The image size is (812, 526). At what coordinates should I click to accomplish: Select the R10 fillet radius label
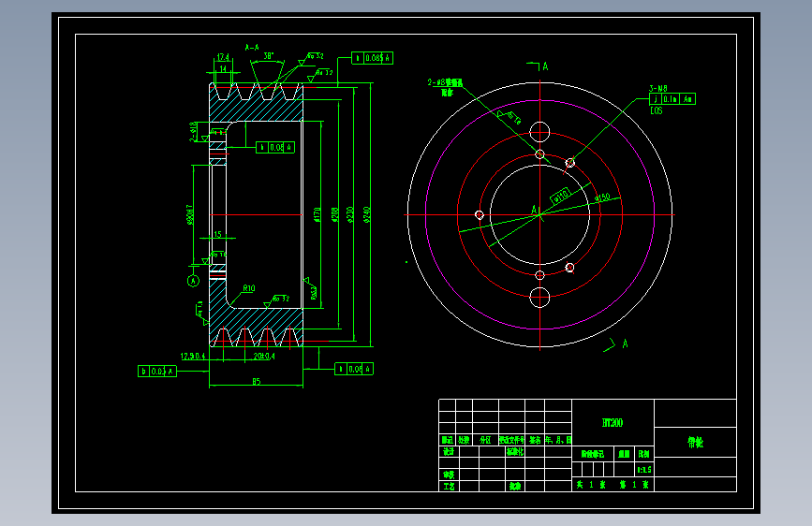[249, 288]
